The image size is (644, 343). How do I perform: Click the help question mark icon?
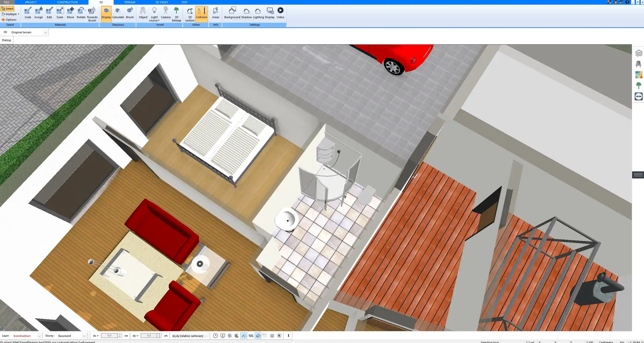tap(627, 2)
